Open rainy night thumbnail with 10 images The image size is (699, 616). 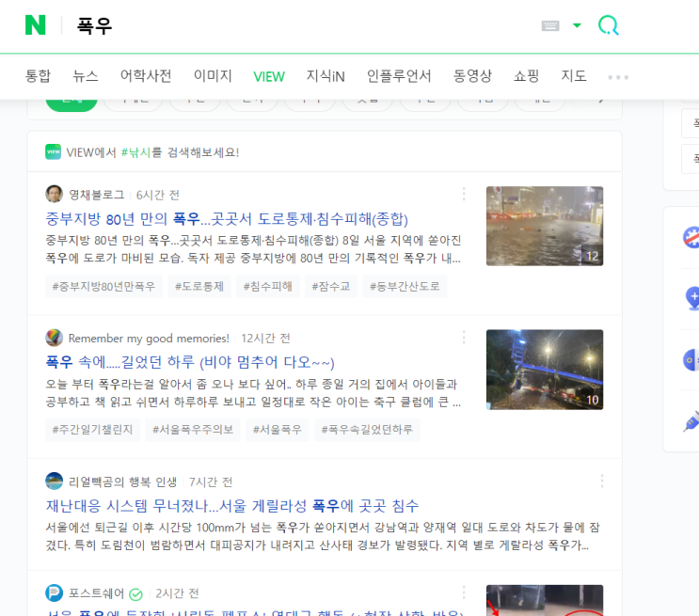[545, 370]
